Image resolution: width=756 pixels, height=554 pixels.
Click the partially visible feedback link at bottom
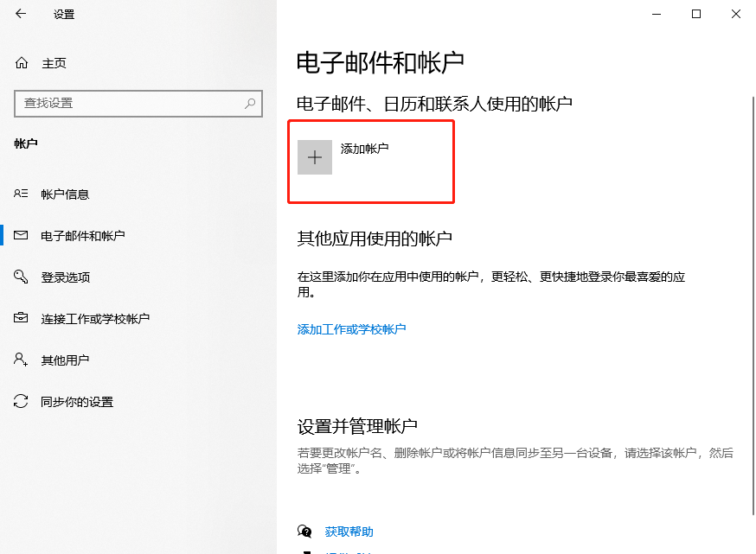click(346, 551)
